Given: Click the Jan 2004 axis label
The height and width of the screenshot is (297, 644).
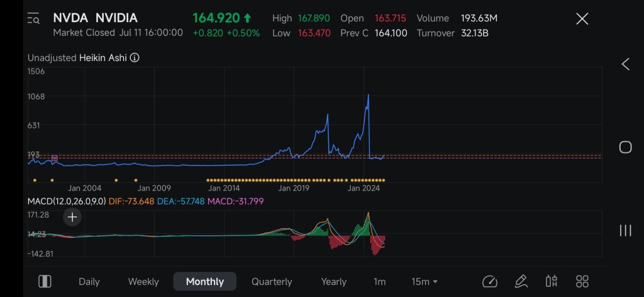Looking at the screenshot, I should click(x=84, y=189).
